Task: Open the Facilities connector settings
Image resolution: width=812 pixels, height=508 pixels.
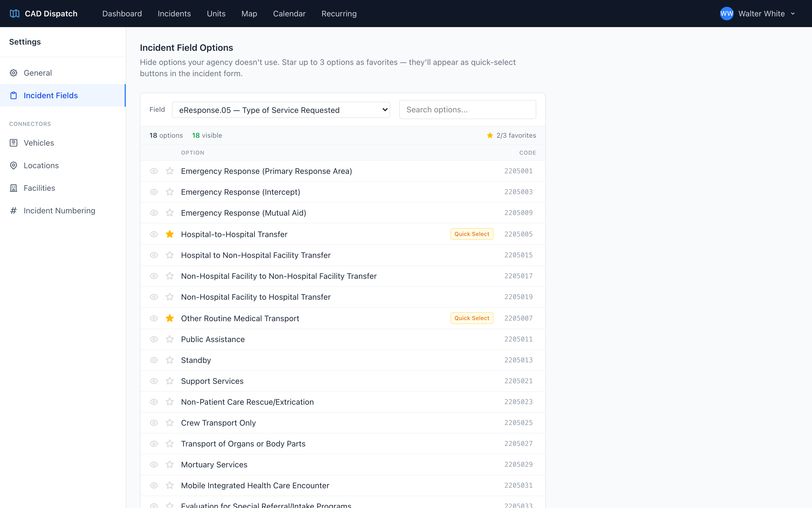Action: click(x=63, y=188)
